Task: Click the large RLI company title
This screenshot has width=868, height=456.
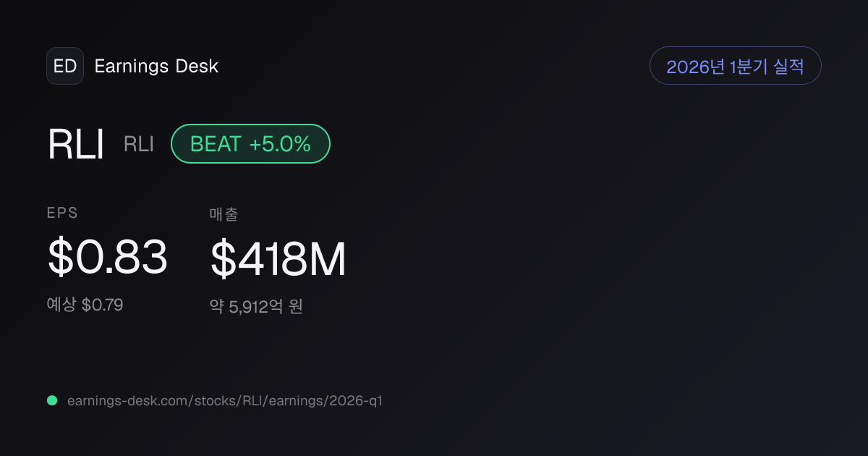Action: point(76,144)
